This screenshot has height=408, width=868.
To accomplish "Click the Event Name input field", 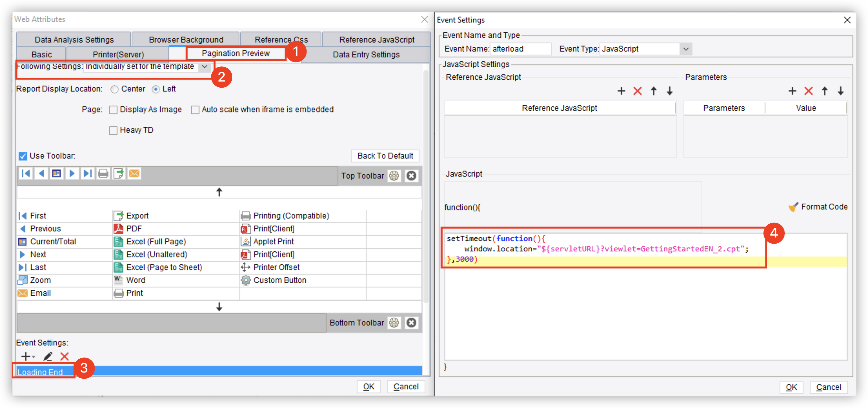I will click(520, 49).
